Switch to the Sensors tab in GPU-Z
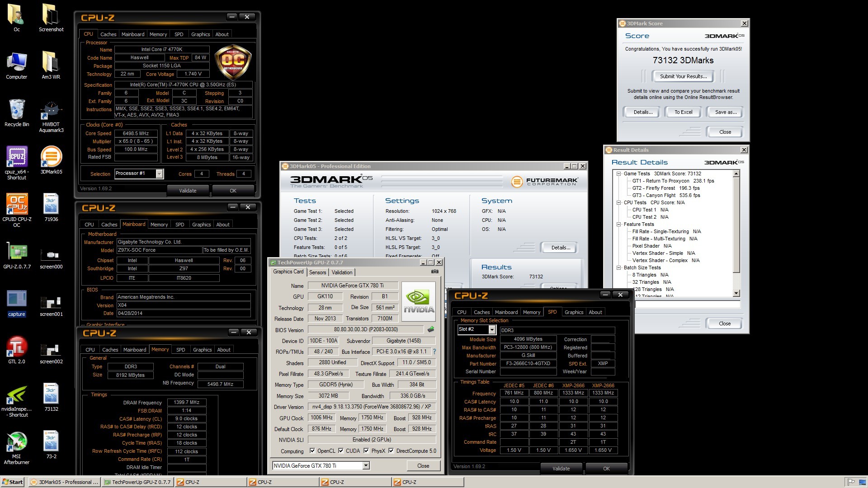This screenshot has width=868, height=488. pos(317,272)
